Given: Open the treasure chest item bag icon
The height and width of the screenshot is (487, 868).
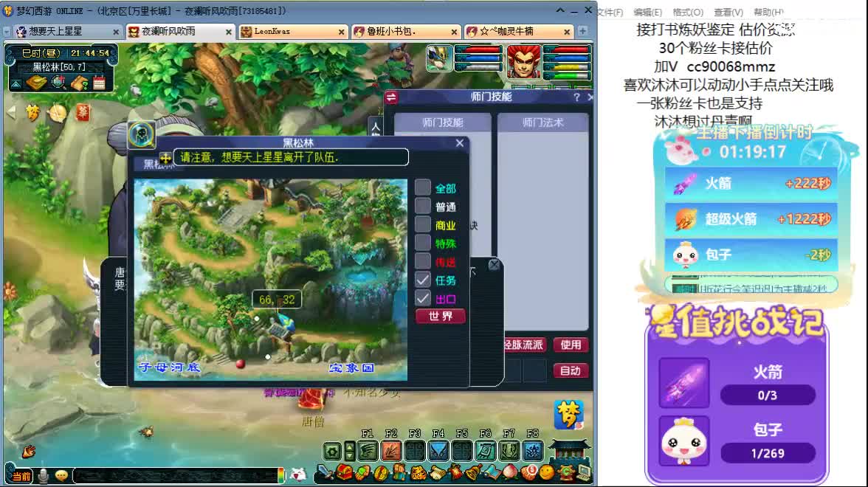Looking at the screenshot, I should (344, 471).
